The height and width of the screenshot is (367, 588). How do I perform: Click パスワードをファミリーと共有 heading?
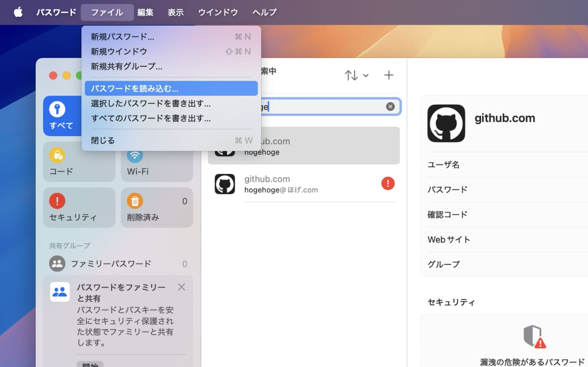pos(121,292)
